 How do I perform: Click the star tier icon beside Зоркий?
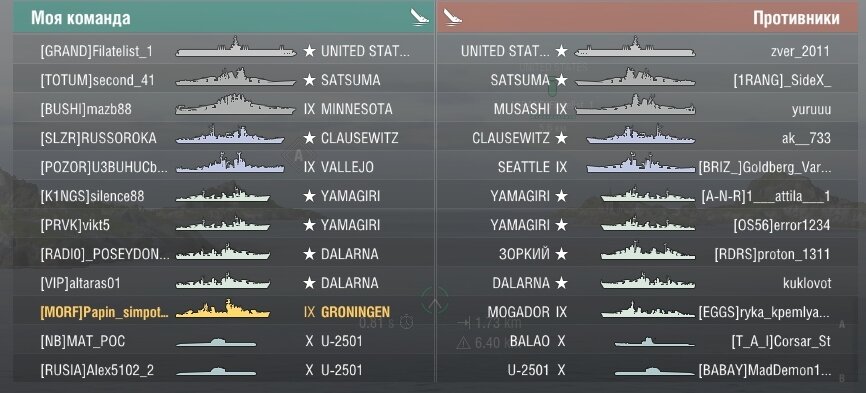tap(561, 254)
